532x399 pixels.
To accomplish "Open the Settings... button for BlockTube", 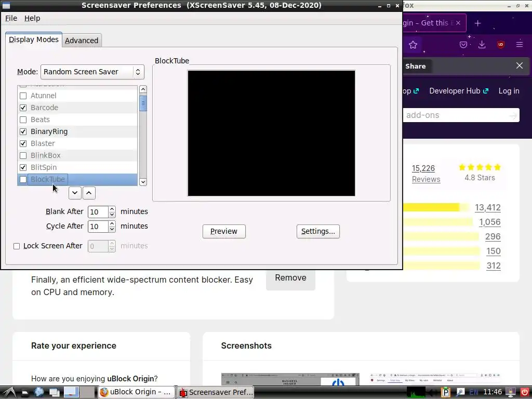I will [x=318, y=231].
